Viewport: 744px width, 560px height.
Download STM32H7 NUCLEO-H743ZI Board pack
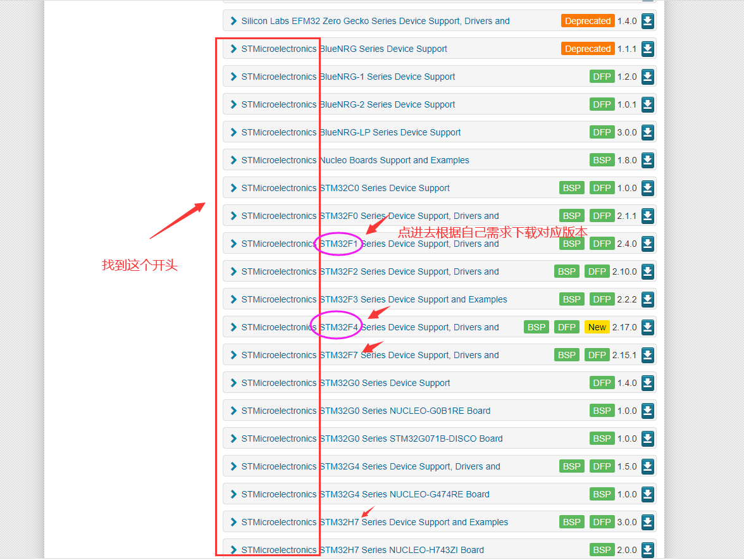coord(648,550)
